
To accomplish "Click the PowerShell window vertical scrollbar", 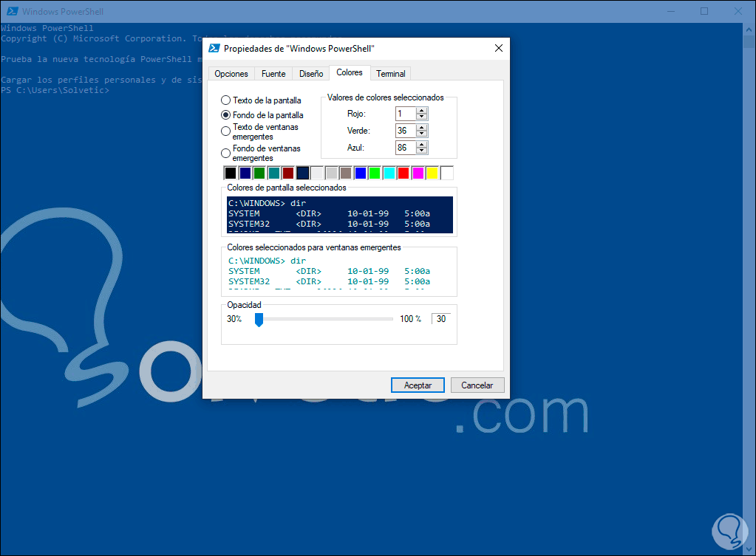I will click(749, 288).
